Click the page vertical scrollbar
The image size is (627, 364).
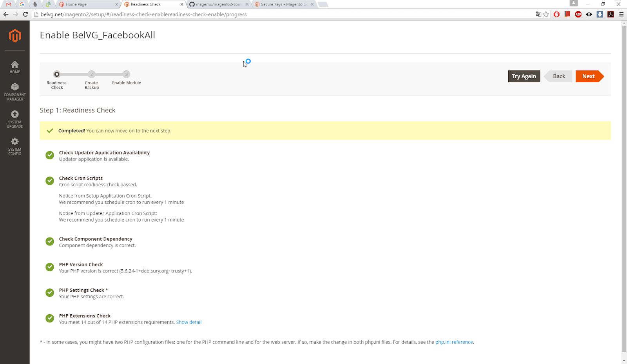coord(624,189)
